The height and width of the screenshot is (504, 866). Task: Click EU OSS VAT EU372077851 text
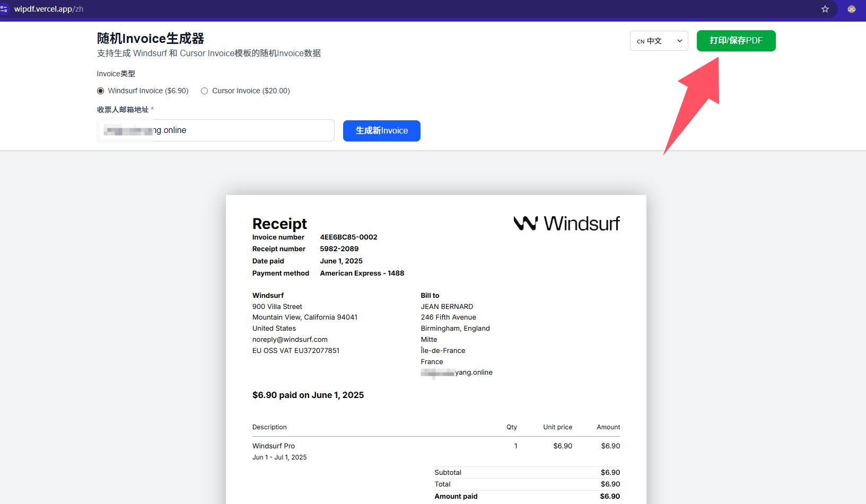pyautogui.click(x=296, y=351)
